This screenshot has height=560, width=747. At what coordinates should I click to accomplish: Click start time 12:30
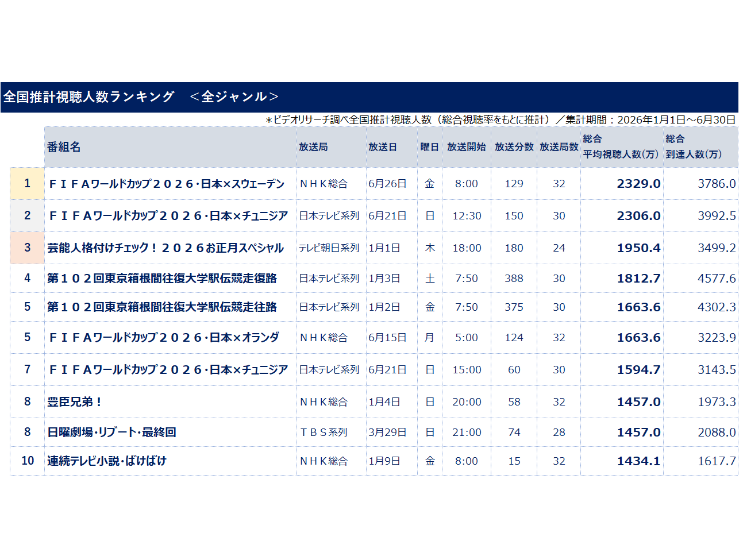[467, 216]
